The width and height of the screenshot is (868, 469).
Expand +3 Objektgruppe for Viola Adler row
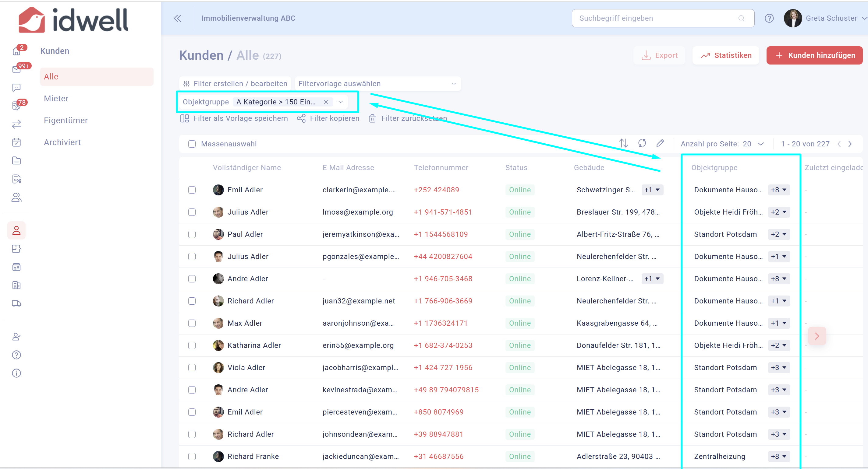(x=779, y=368)
